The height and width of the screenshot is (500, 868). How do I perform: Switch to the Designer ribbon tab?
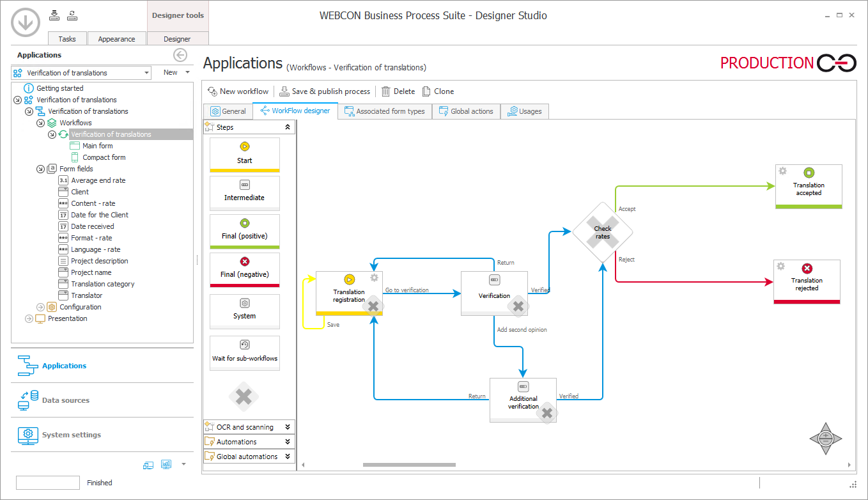coord(177,39)
